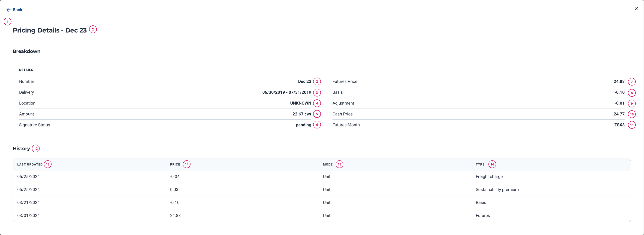The width and height of the screenshot is (644, 235).
Task: Select the 03/01/2024 Futures history row
Action: (x=322, y=215)
